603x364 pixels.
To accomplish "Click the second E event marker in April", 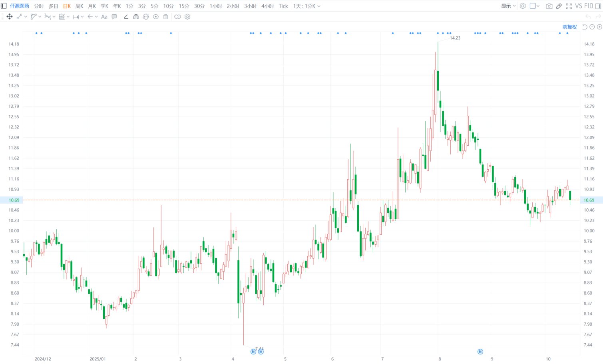I will click(x=261, y=352).
